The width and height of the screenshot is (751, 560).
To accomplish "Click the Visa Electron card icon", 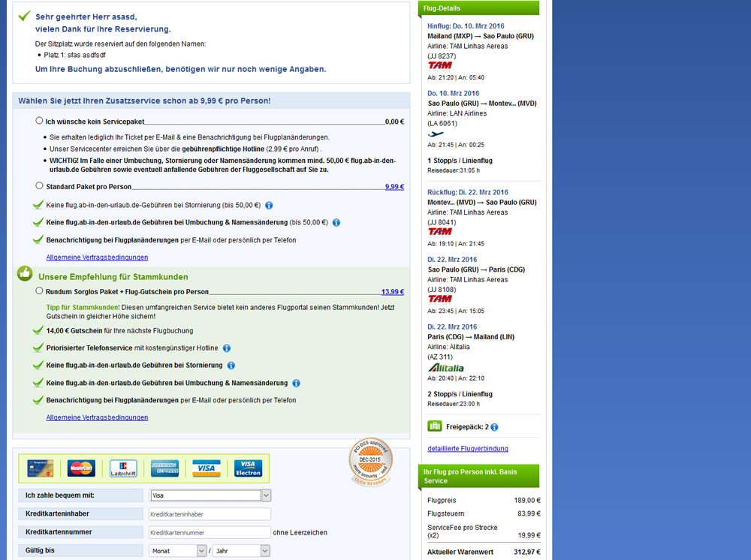I will pyautogui.click(x=248, y=468).
